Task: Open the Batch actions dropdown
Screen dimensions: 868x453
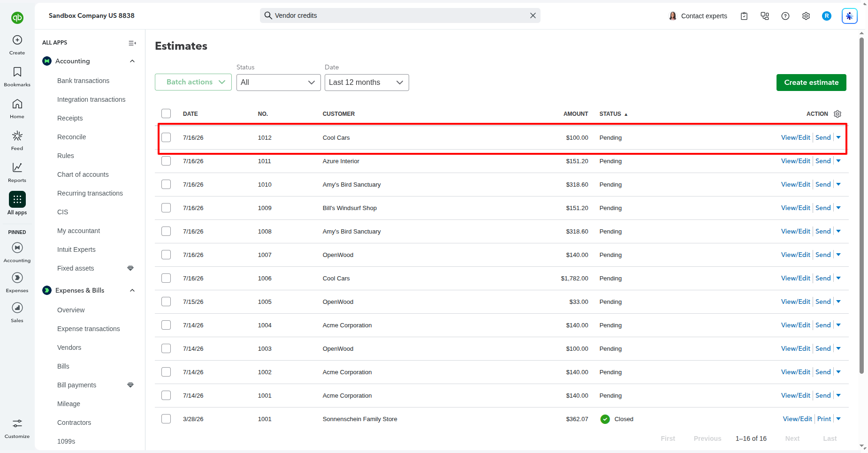Action: (193, 82)
